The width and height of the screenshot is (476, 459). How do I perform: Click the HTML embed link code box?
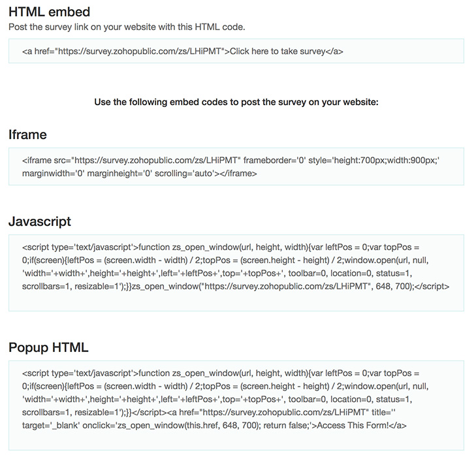click(236, 51)
